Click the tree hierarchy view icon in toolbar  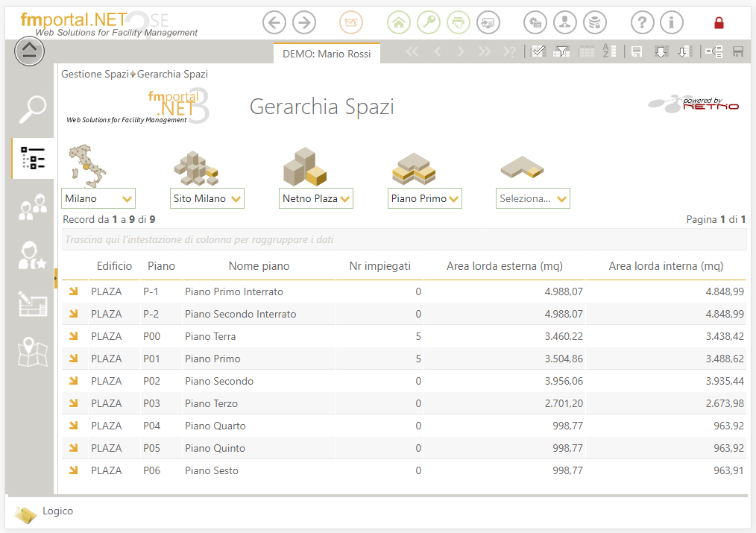click(714, 51)
